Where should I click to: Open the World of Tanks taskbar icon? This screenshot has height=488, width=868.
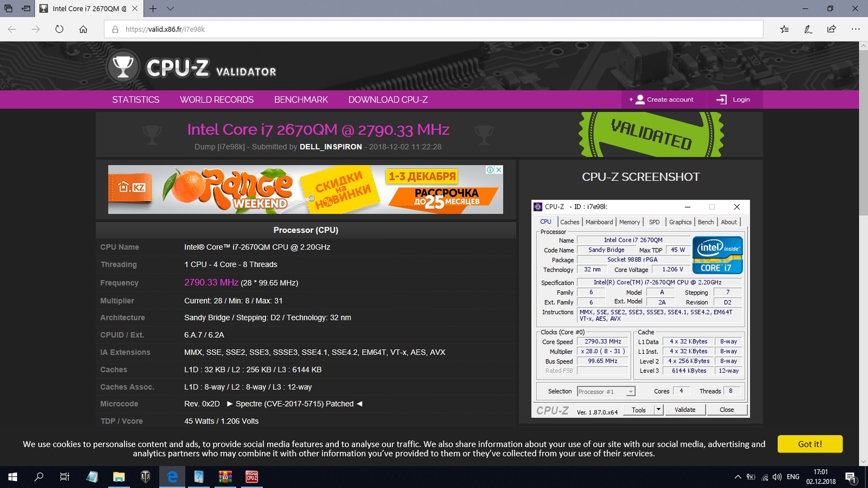click(x=146, y=477)
